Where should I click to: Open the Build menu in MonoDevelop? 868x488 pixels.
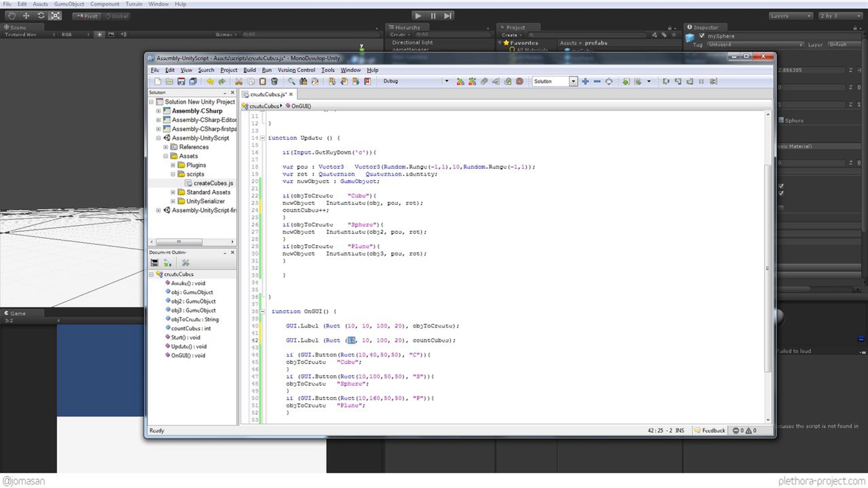[249, 70]
